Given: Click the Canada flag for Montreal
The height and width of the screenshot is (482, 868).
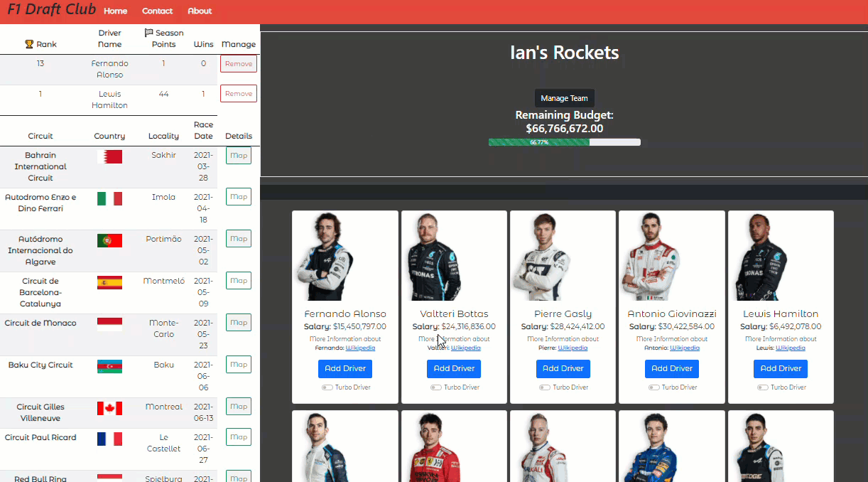Looking at the screenshot, I should point(109,408).
